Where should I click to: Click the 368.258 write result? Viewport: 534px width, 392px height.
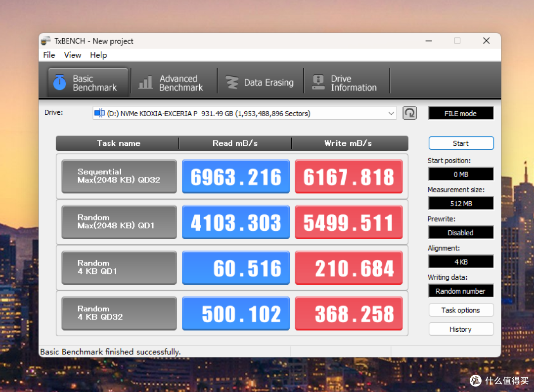pos(349,313)
